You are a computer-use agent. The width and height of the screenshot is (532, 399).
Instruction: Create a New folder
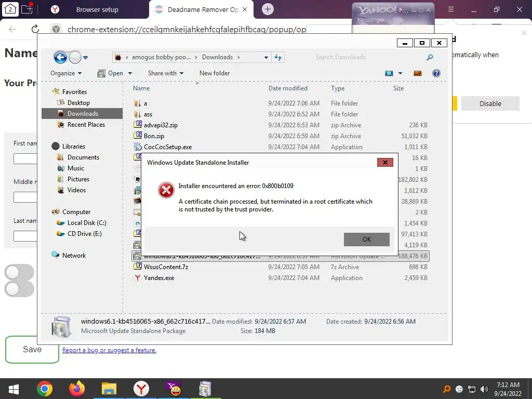tap(215, 73)
